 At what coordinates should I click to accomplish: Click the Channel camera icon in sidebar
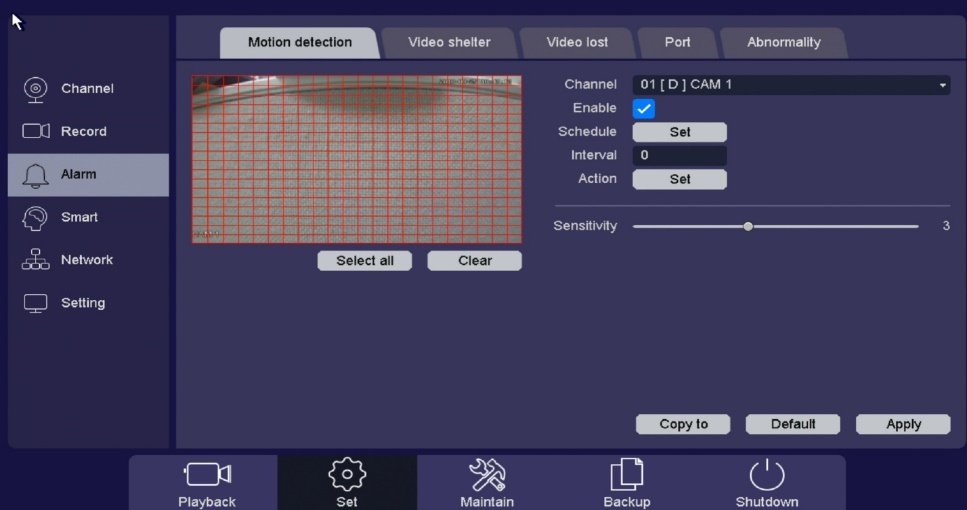pos(36,88)
